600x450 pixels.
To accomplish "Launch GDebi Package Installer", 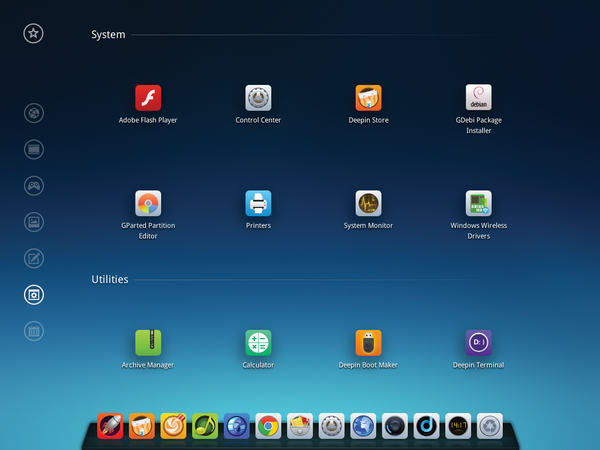I will [479, 97].
